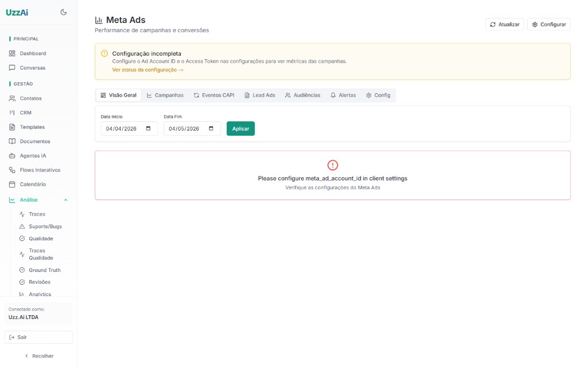This screenshot has width=588, height=368.
Task: Click the Suporte/Bugs warning triangle icon
Action: [x=22, y=227]
